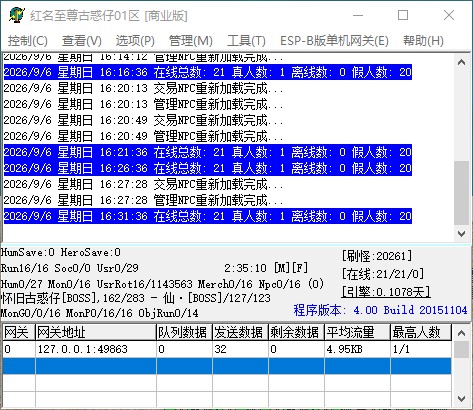Image resolution: width=473 pixels, height=410 pixels.
Task: Click the 平均流量 column header
Action: (357, 332)
